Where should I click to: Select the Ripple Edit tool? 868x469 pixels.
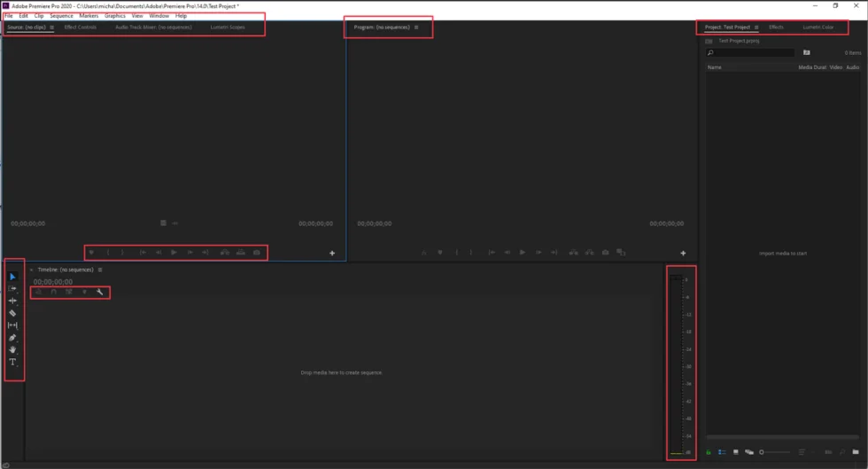tap(12, 301)
